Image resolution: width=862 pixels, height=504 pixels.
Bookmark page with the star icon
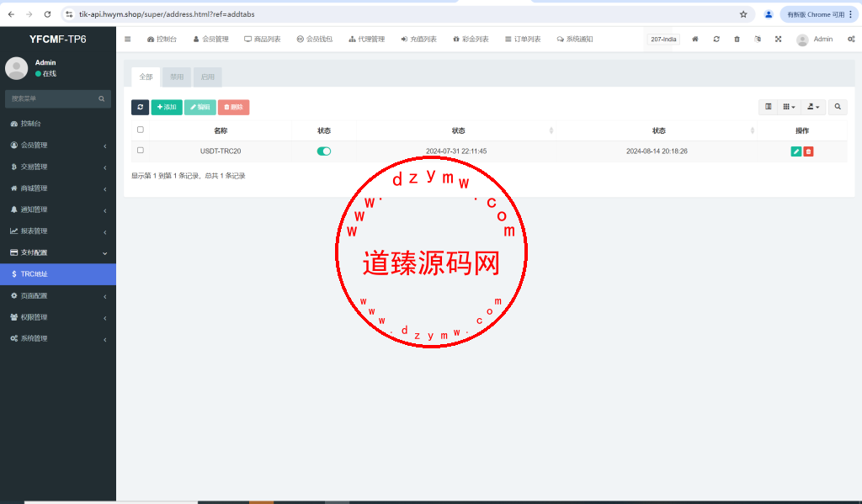tap(743, 14)
